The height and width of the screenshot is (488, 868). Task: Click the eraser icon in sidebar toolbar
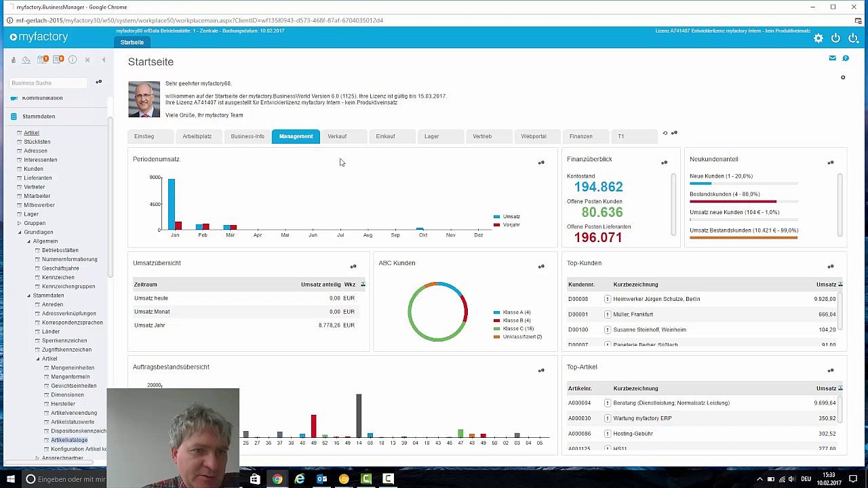click(26, 60)
